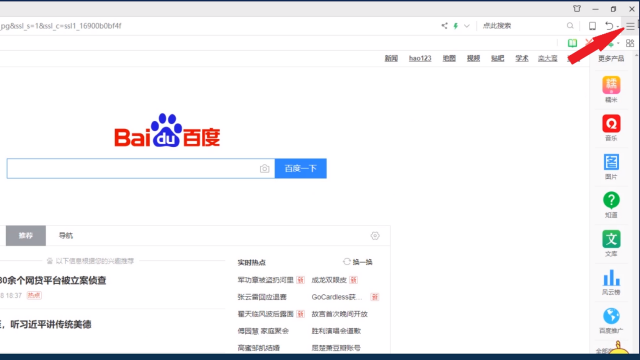This screenshot has width=640, height=360.
Task: Open hot topic 故宫首次晚间开放
Action: [x=340, y=314]
